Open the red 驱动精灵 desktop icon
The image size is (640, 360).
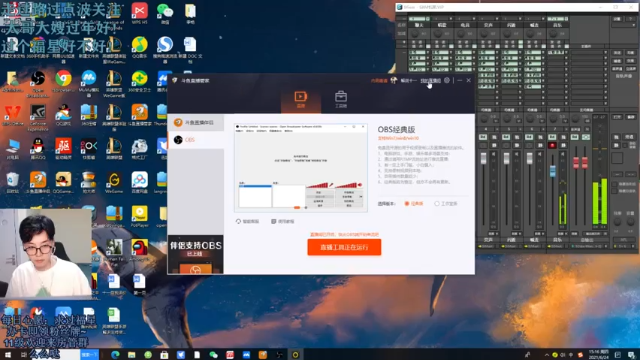63,149
